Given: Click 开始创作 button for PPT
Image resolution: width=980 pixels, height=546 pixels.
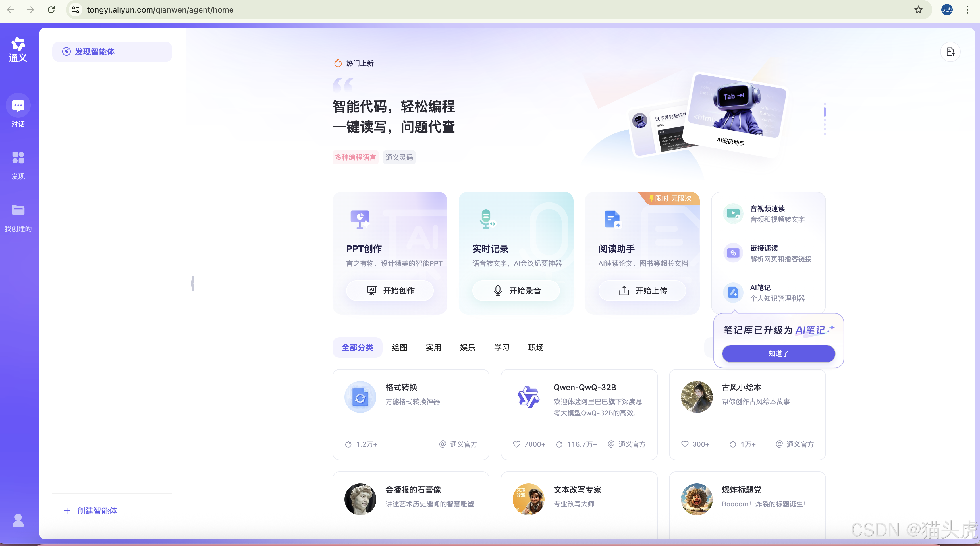Looking at the screenshot, I should 390,291.
